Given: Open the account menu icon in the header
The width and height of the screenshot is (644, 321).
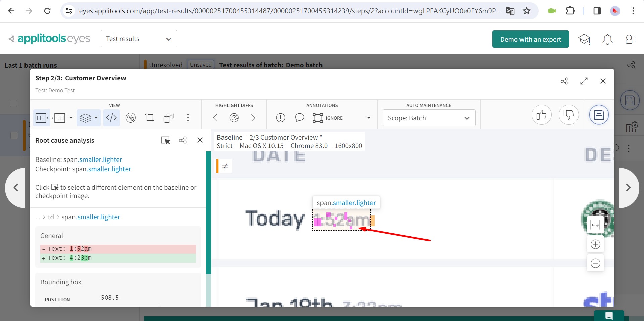Looking at the screenshot, I should tap(631, 39).
